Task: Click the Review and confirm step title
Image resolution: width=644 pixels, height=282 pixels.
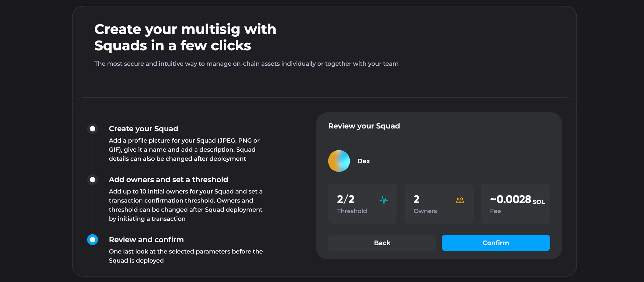Action: tap(146, 240)
